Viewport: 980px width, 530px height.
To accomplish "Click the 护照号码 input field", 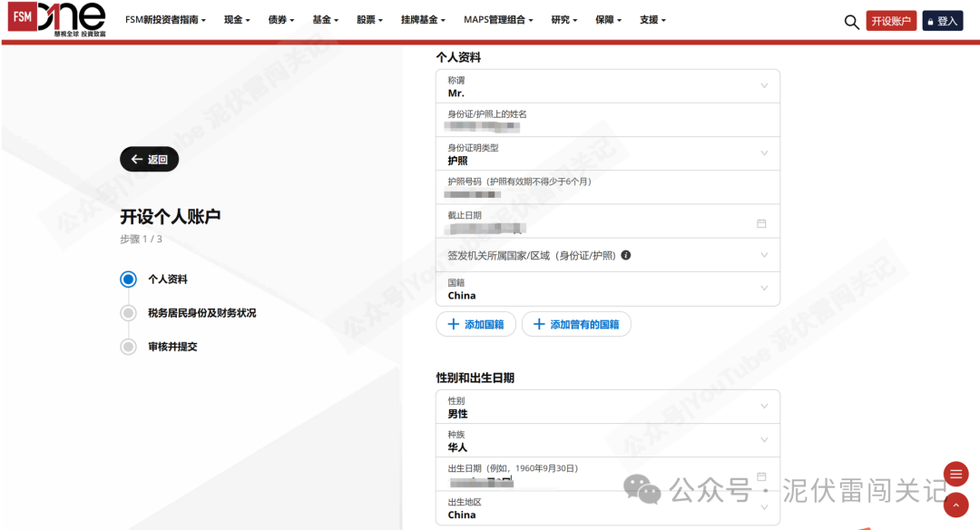I will tap(607, 188).
